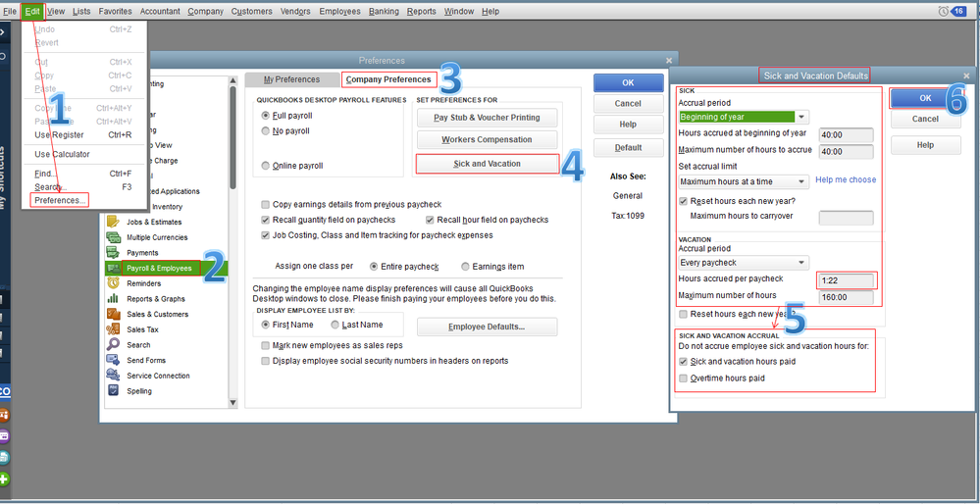Switch to the Company Preferences tab
This screenshot has height=504, width=980.
(388, 80)
